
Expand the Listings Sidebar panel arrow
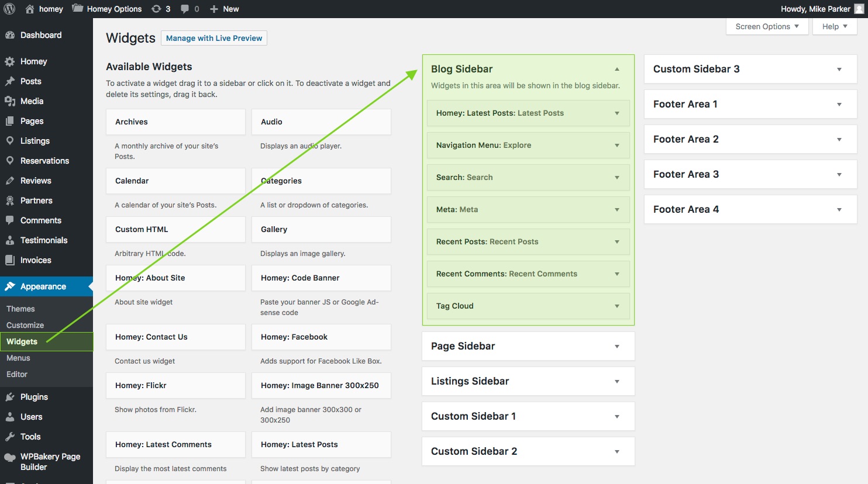616,382
